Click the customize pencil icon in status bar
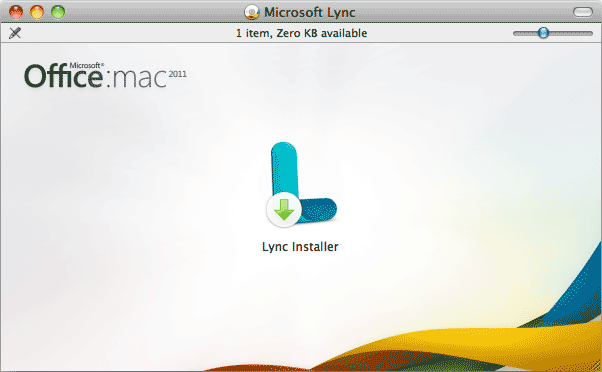Screen dimensions: 602x372 pos(15,33)
